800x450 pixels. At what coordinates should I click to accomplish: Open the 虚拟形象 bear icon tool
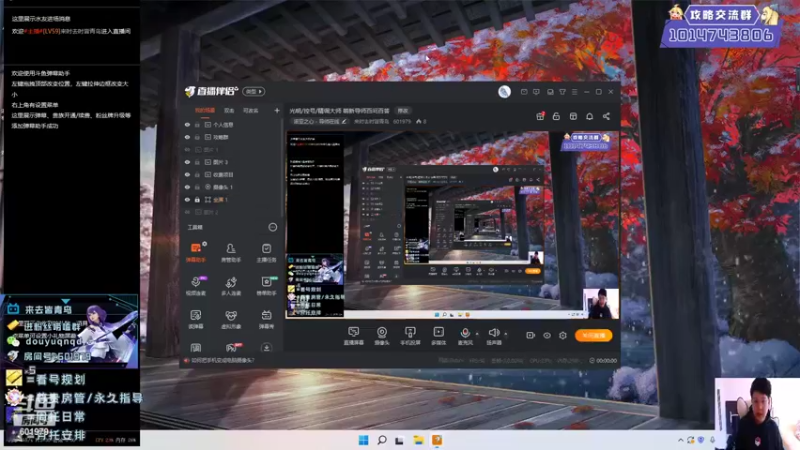231,319
